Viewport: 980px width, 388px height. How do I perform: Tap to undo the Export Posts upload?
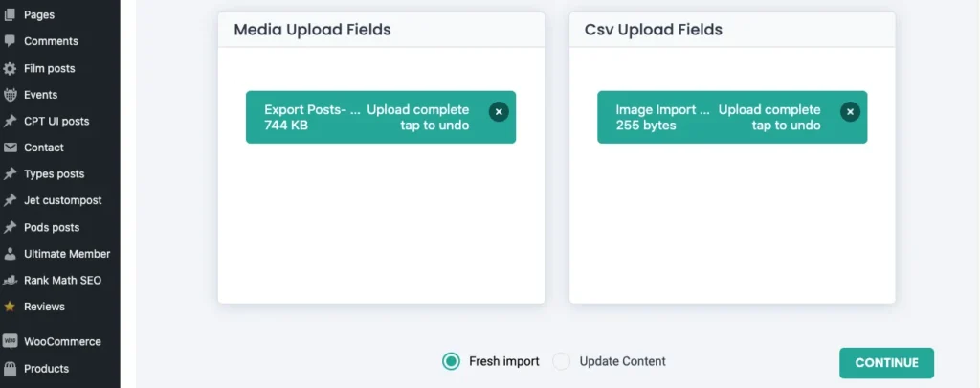(x=435, y=126)
